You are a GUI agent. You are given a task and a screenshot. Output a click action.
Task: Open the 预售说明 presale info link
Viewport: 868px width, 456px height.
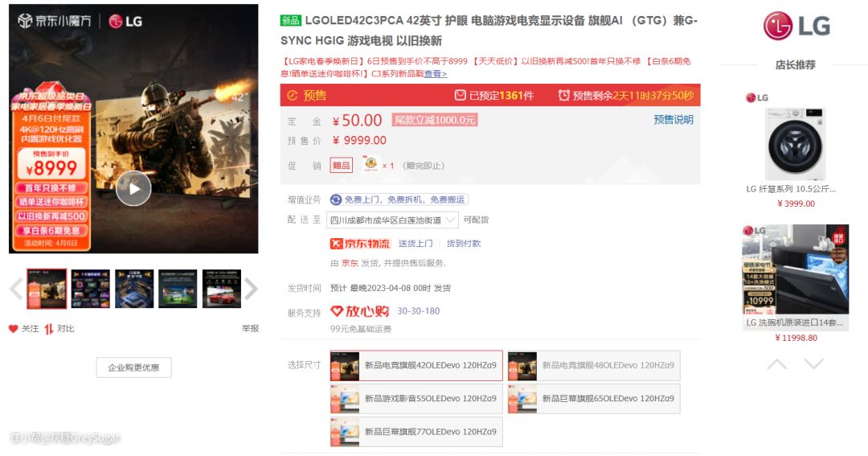pyautogui.click(x=673, y=120)
